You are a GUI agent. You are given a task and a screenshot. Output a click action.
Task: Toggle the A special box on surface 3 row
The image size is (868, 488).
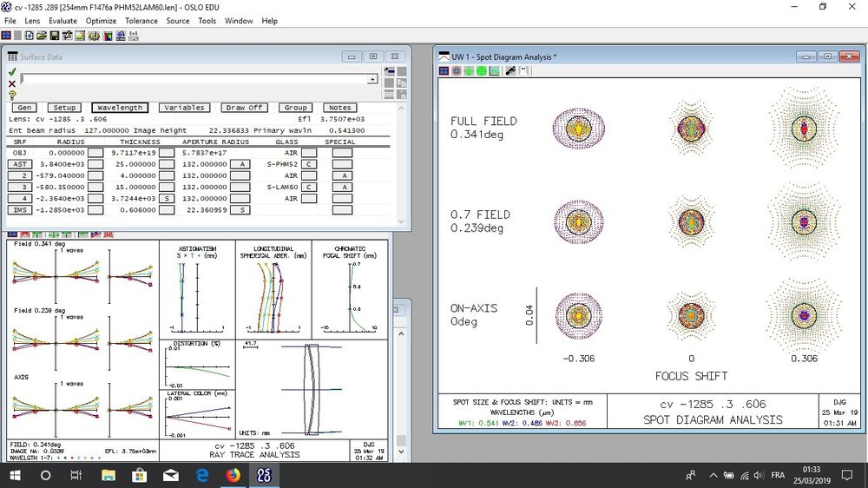coord(342,188)
